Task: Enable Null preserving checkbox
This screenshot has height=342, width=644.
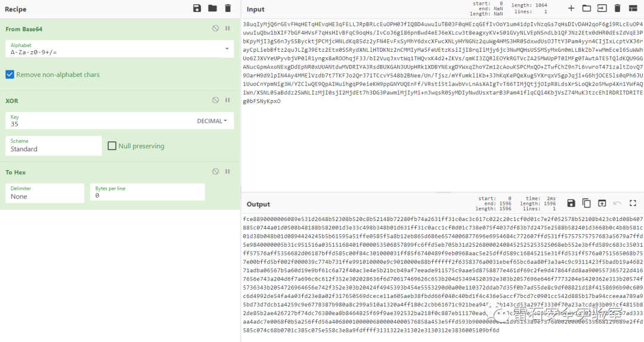Action: [112, 146]
